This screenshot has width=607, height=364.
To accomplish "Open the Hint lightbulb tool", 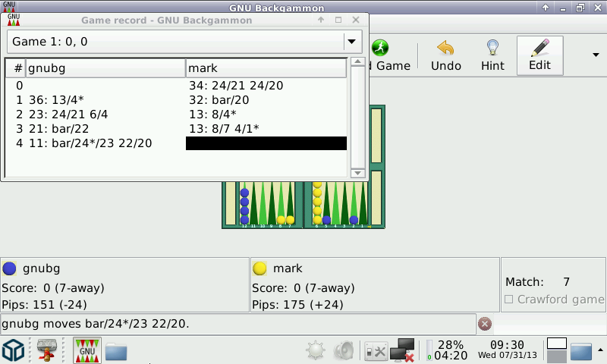I will coord(492,56).
